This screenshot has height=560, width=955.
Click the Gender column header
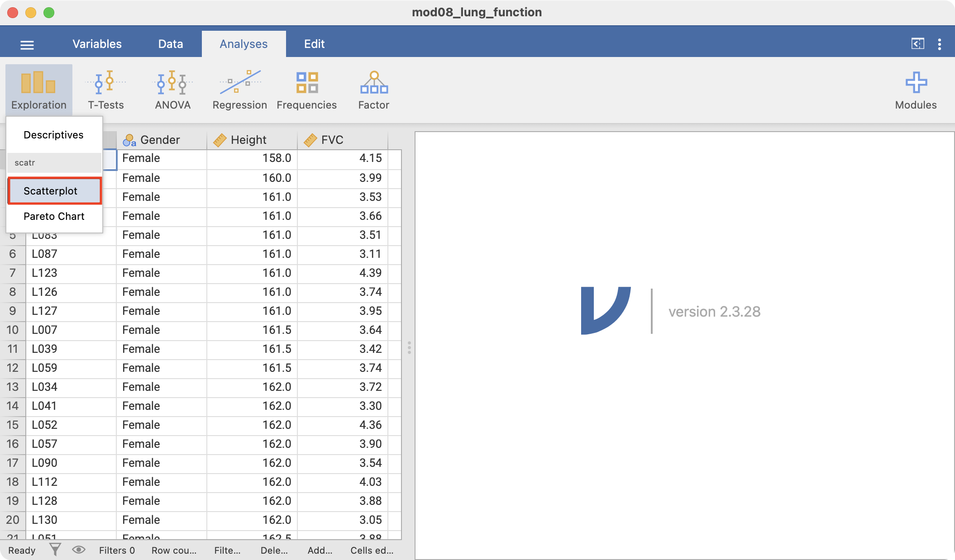pos(160,140)
